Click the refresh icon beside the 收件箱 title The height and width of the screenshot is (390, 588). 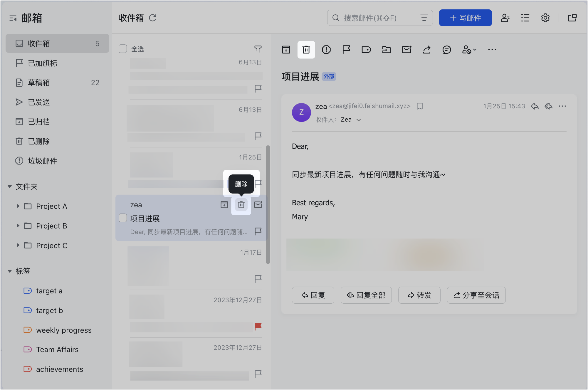152,18
